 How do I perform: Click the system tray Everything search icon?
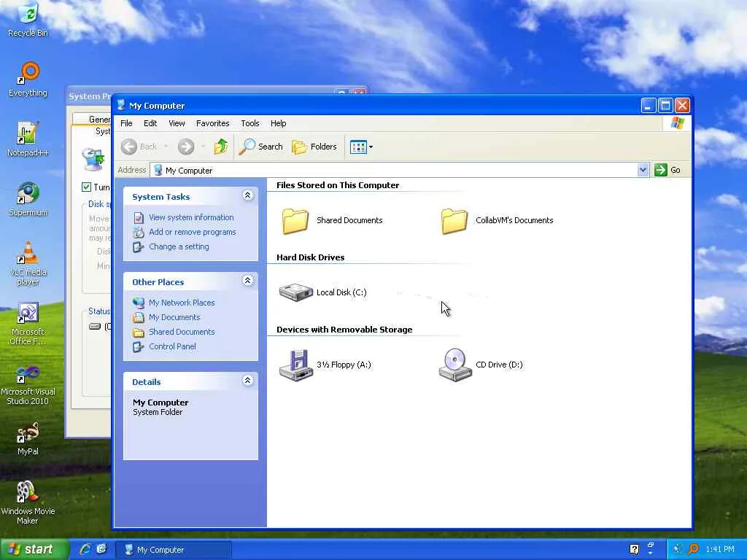click(x=694, y=549)
